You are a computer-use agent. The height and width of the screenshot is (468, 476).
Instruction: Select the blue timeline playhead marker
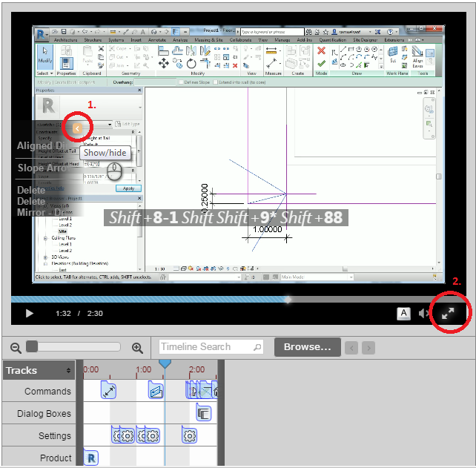(x=165, y=364)
